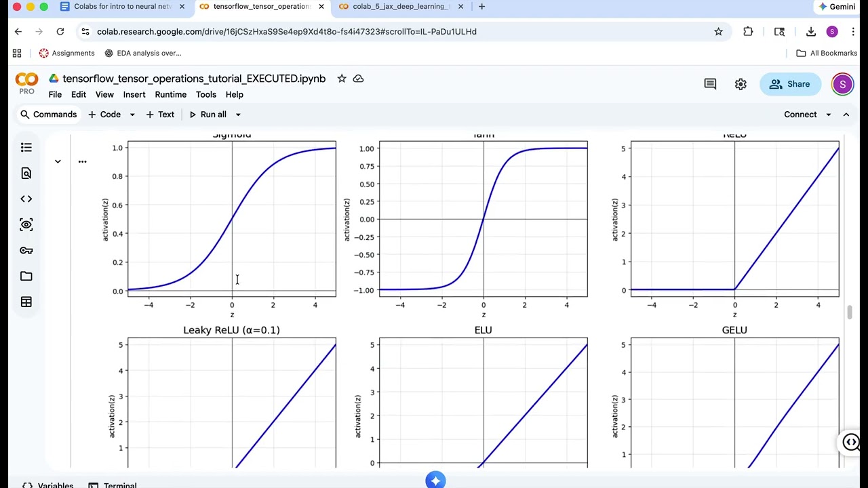Screen dimensions: 868x488
Task: Open the Runtime menu
Action: pyautogui.click(x=170, y=94)
